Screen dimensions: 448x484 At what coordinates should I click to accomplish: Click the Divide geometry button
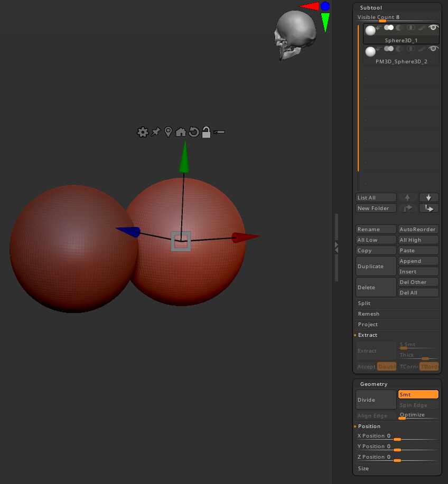376,400
